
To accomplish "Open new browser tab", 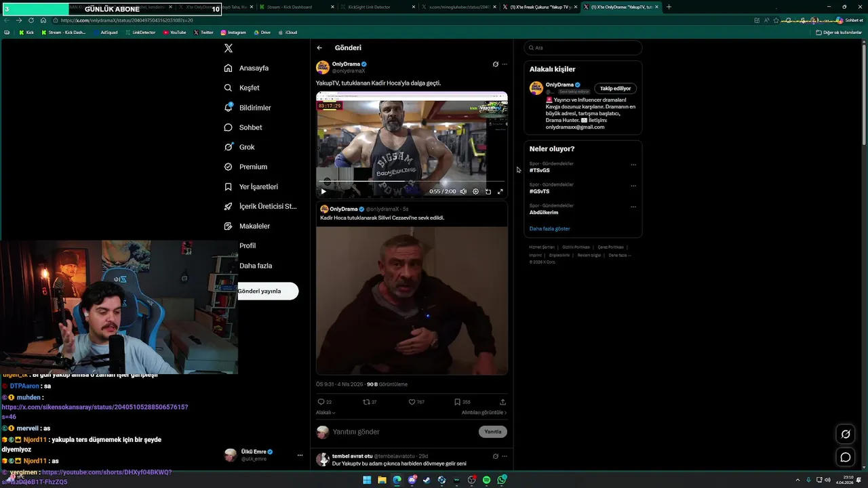I will point(669,7).
